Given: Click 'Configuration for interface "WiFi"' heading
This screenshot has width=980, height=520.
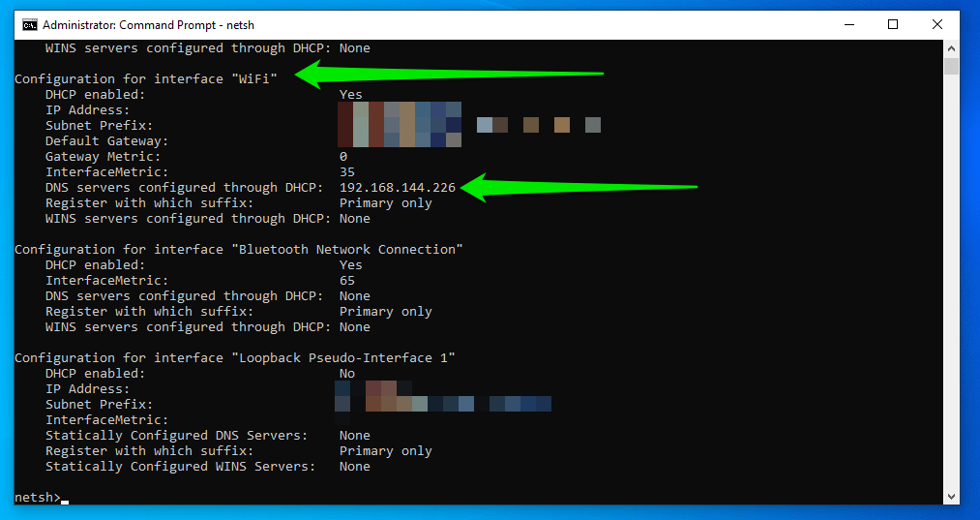Looking at the screenshot, I should point(146,78).
